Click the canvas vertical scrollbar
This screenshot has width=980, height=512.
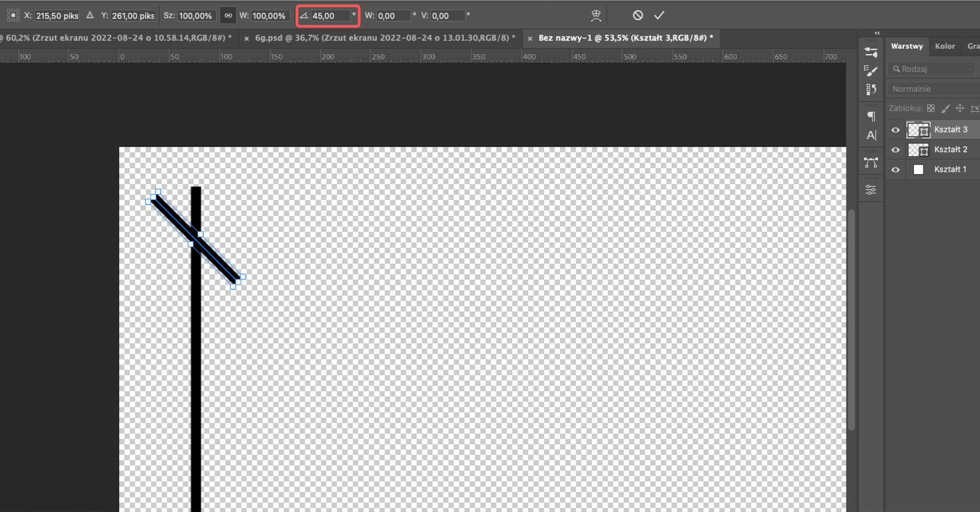coord(851,320)
